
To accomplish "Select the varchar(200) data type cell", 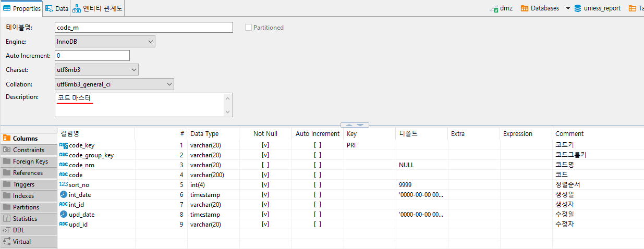I will 213,175.
